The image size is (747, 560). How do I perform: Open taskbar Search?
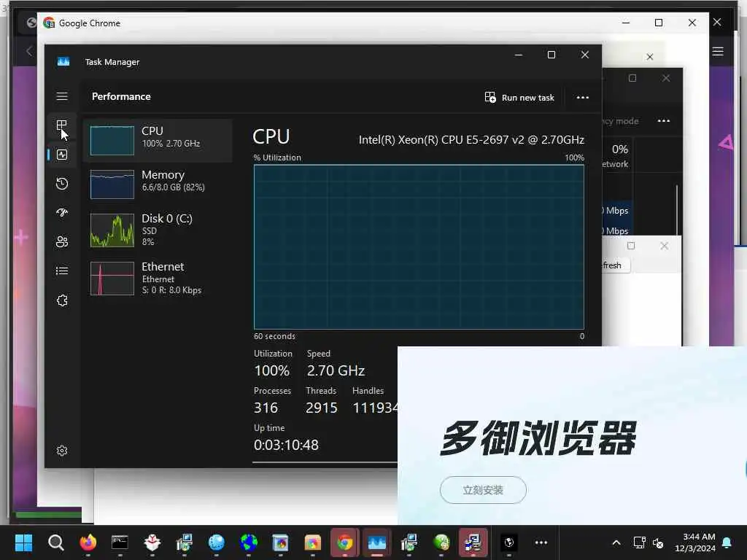(55, 542)
